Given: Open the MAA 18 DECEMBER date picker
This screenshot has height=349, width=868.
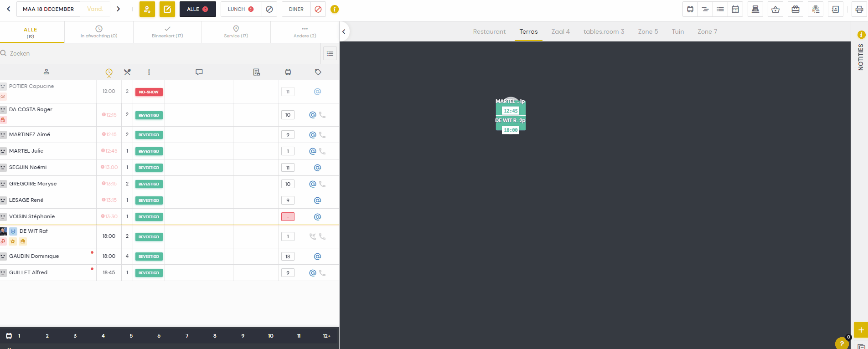Looking at the screenshot, I should (x=48, y=9).
